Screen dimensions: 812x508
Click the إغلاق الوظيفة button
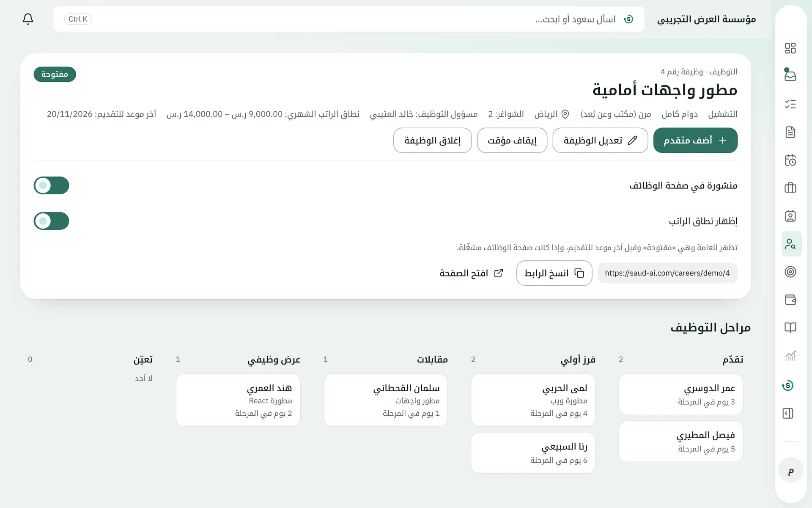[432, 140]
